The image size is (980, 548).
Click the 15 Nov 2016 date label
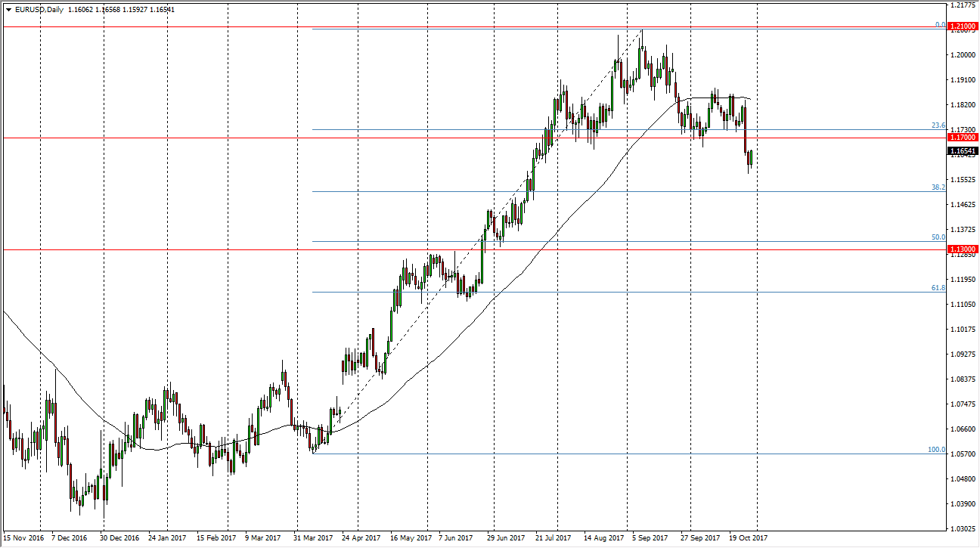[x=24, y=539]
